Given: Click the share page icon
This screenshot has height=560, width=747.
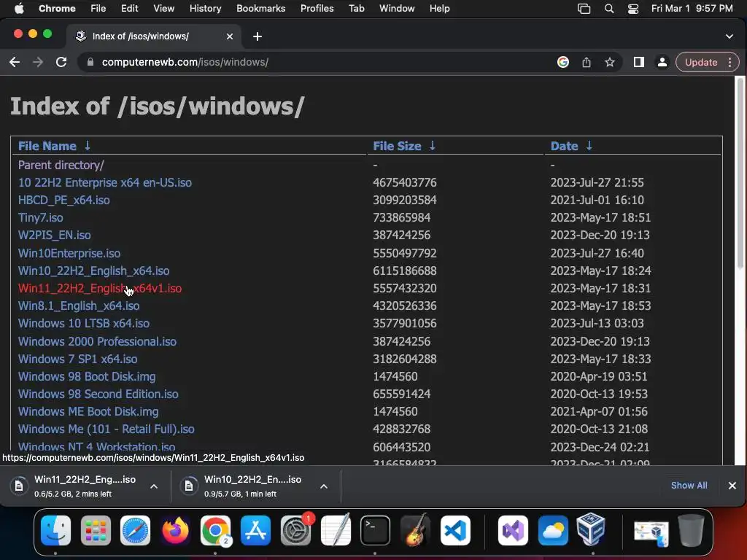Looking at the screenshot, I should click(x=587, y=63).
